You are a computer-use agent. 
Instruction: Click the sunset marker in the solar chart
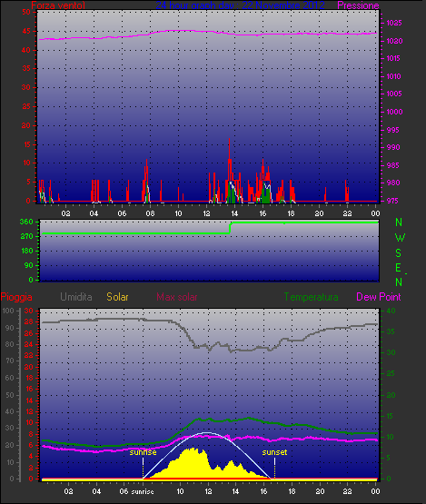tap(274, 452)
